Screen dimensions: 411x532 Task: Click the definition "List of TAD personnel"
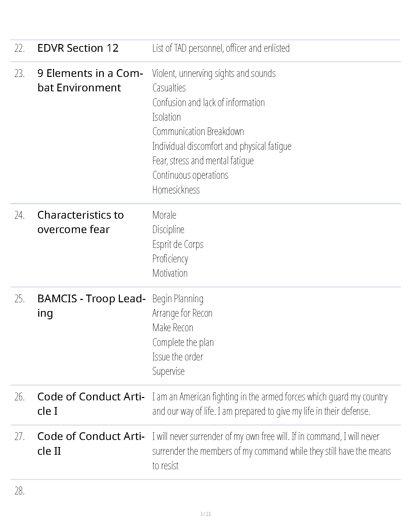tap(221, 48)
